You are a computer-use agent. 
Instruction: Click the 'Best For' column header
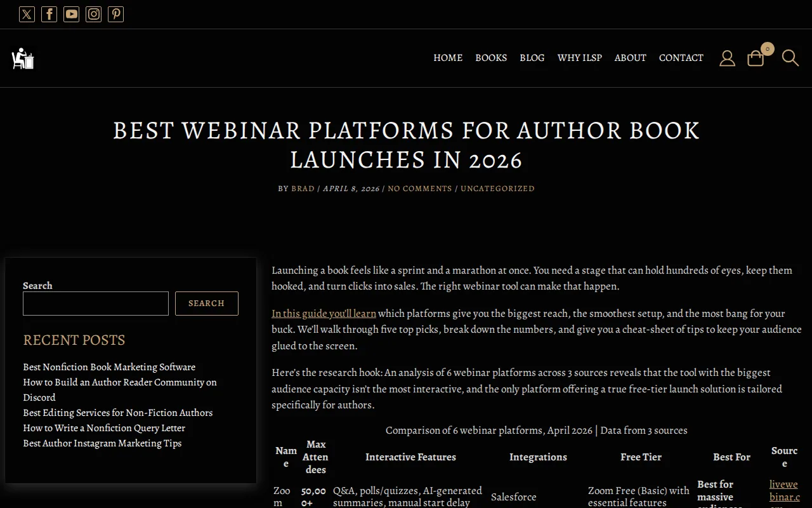[731, 457]
